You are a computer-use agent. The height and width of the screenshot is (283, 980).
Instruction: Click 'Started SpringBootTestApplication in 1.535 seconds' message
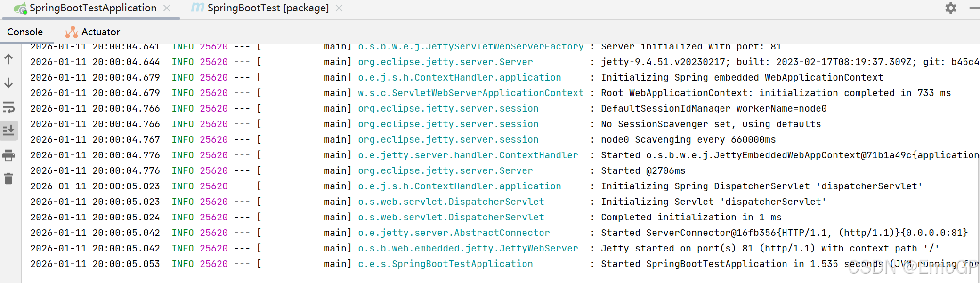point(790,264)
